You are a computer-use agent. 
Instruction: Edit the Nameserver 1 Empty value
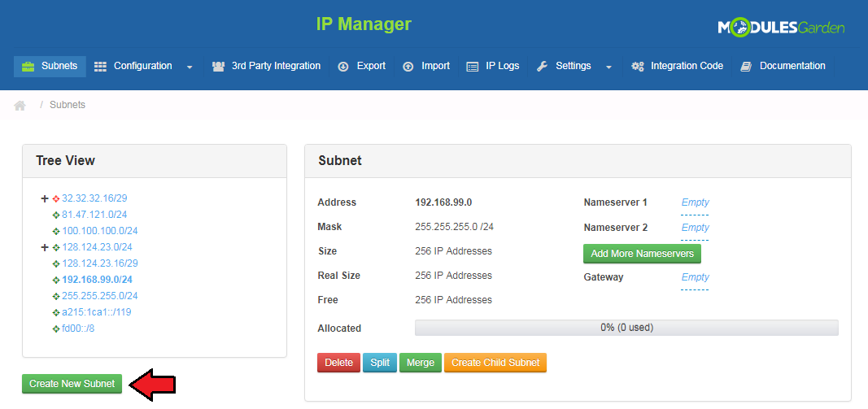(695, 202)
